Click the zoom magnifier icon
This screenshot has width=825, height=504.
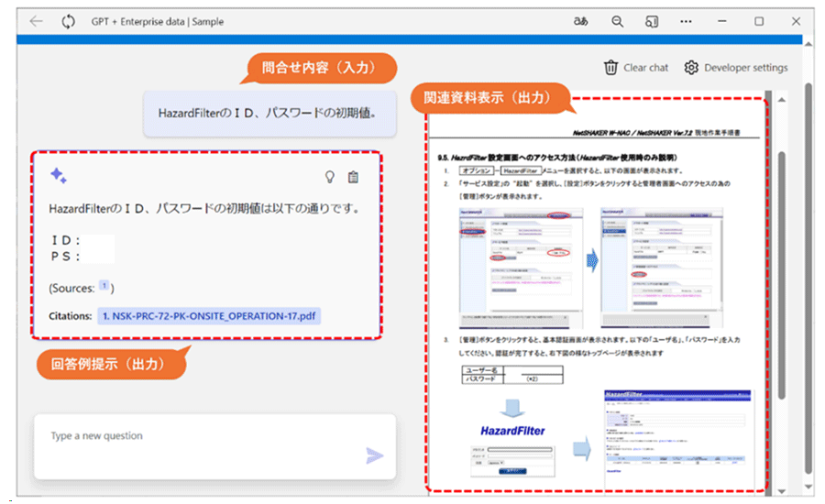coord(617,22)
